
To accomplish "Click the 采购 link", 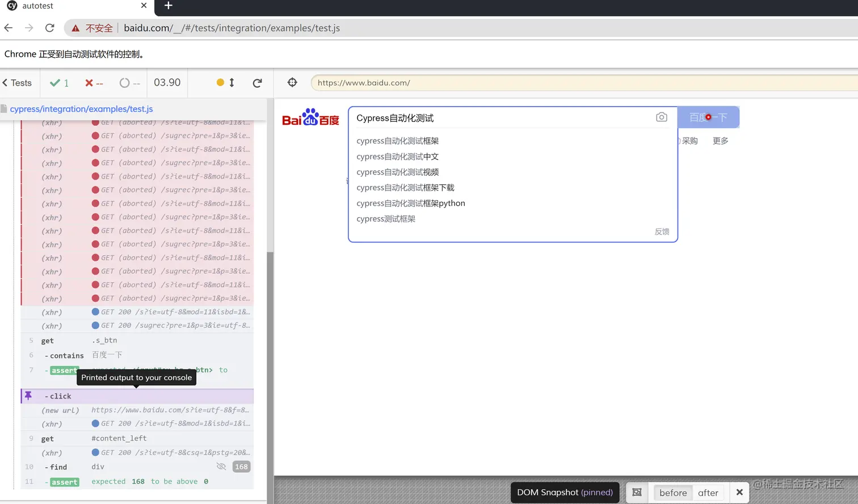I will (x=689, y=141).
